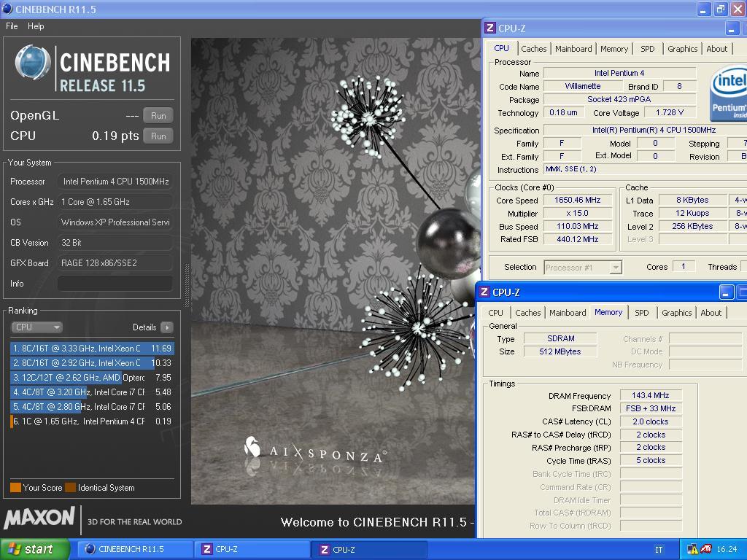The width and height of the screenshot is (747, 560).
Task: Click the Core Speed value 1650.46 MHz
Action: tap(578, 200)
